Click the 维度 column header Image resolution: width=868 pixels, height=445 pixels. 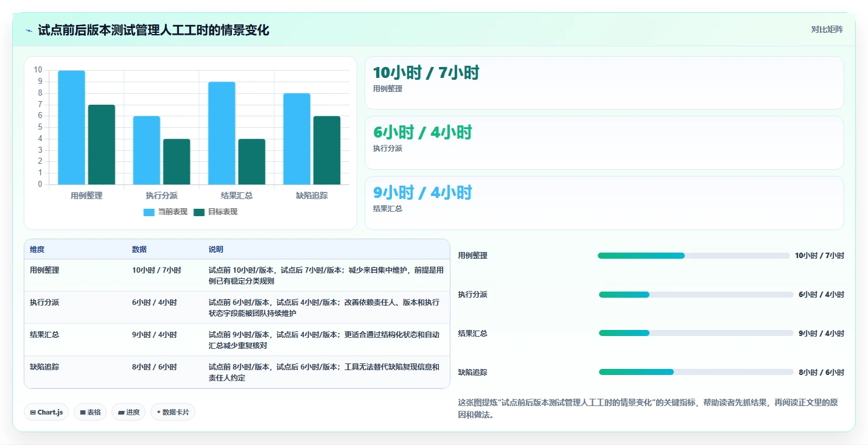[x=37, y=250]
